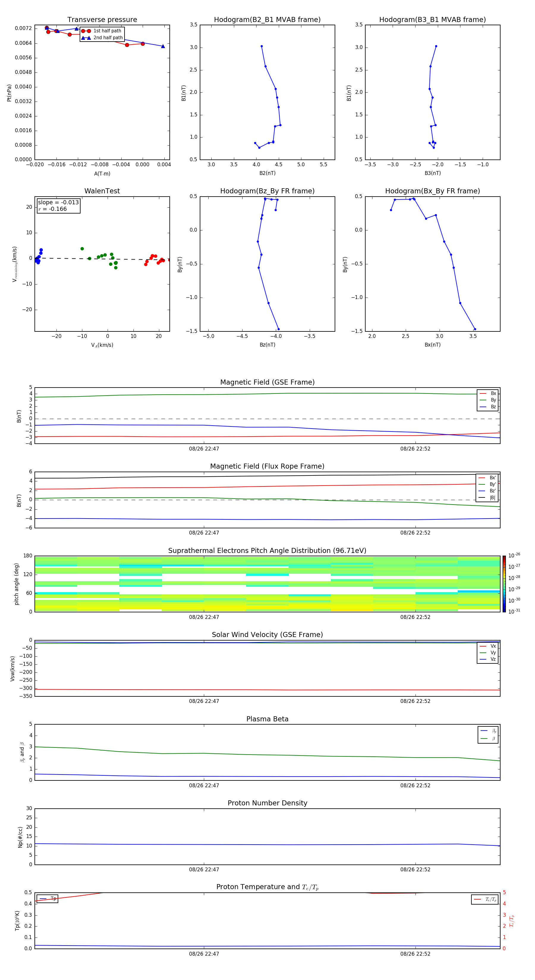Click the "Hodogram(Bz_By FR frame)" title
The image size is (535, 980).
click(x=267, y=191)
